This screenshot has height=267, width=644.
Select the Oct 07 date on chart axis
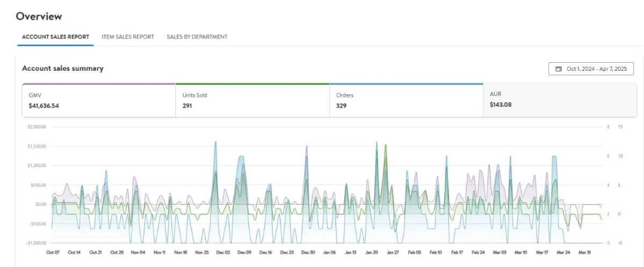tap(53, 252)
